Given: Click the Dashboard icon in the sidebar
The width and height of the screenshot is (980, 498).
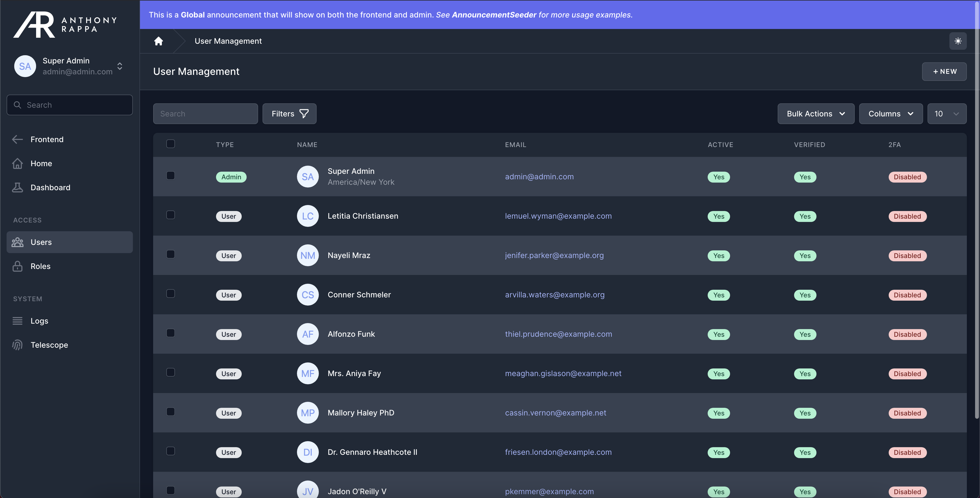Looking at the screenshot, I should (17, 188).
